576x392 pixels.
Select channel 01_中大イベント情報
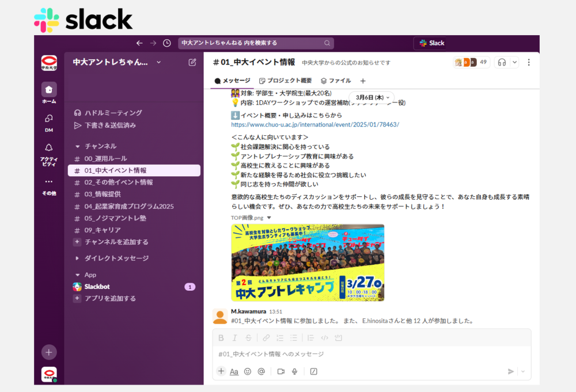(x=134, y=170)
